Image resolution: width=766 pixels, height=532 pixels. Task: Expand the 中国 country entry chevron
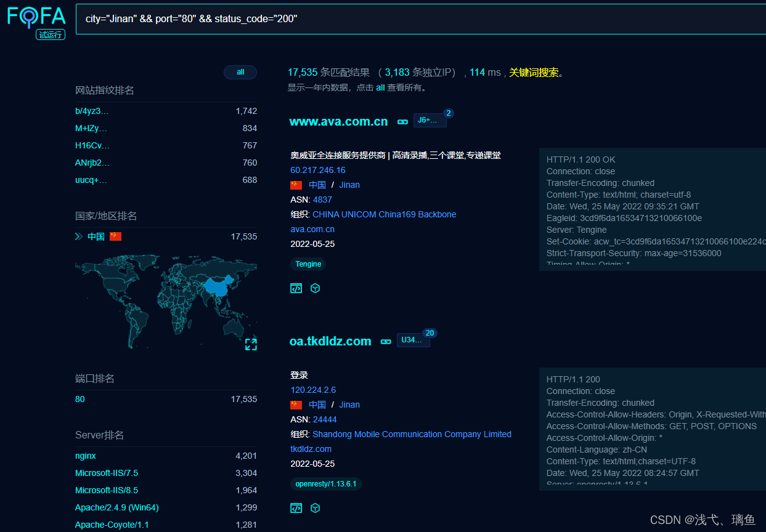tap(79, 236)
